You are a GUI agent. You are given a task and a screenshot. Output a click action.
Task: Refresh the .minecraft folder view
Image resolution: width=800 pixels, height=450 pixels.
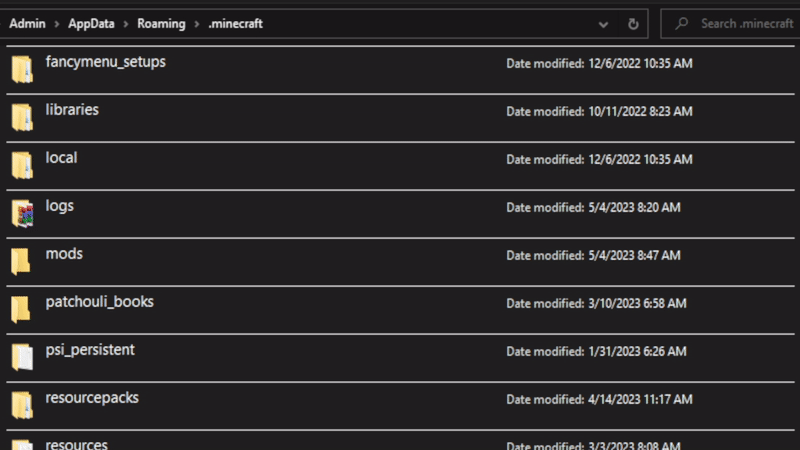(633, 23)
